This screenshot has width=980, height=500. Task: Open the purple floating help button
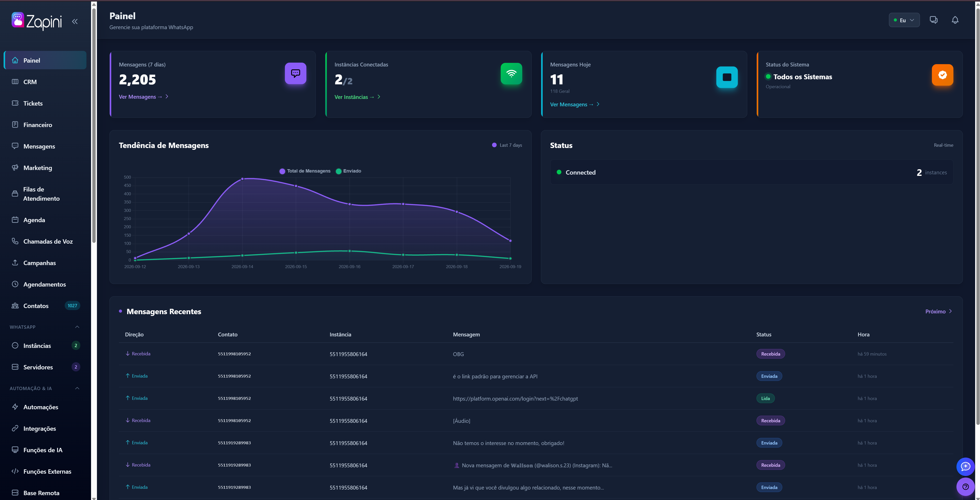[965, 487]
